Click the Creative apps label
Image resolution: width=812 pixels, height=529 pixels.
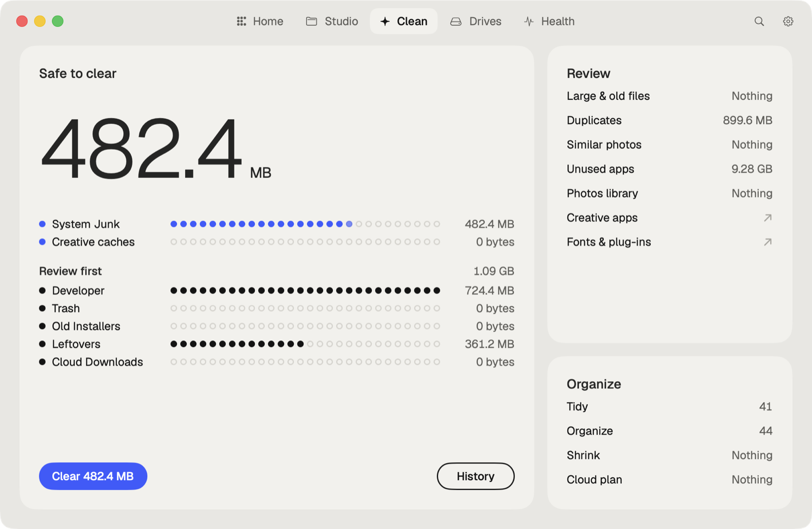click(x=602, y=218)
